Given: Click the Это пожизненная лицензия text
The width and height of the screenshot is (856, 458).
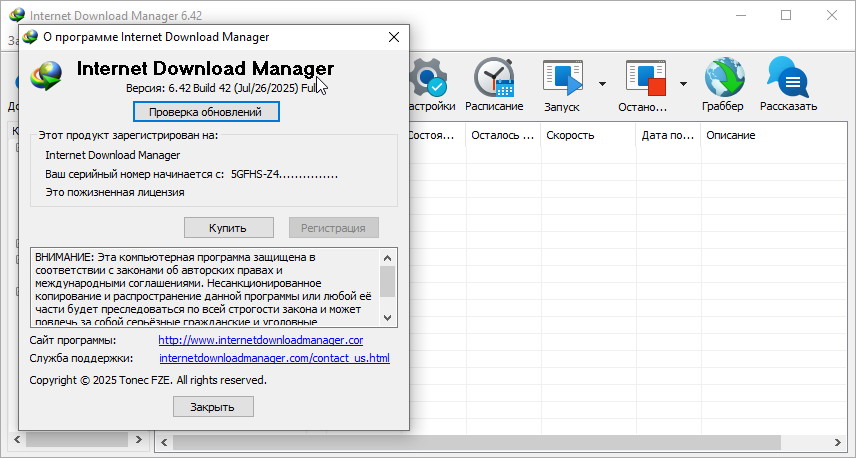Looking at the screenshot, I should [x=115, y=192].
